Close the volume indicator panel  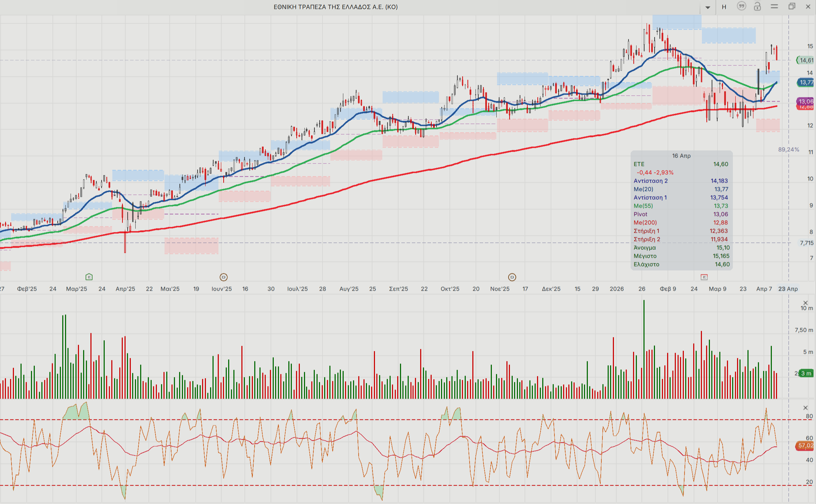click(806, 303)
